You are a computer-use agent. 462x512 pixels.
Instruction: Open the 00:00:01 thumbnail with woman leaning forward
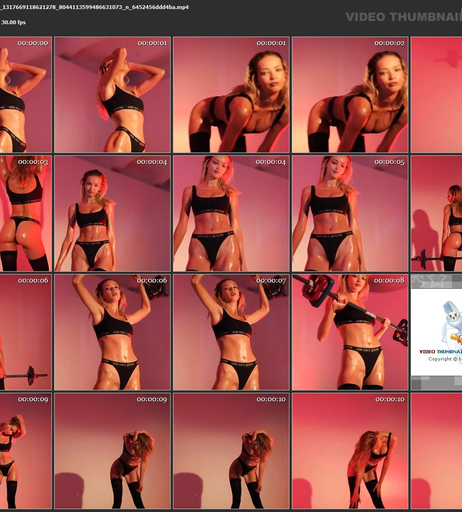[x=231, y=95]
